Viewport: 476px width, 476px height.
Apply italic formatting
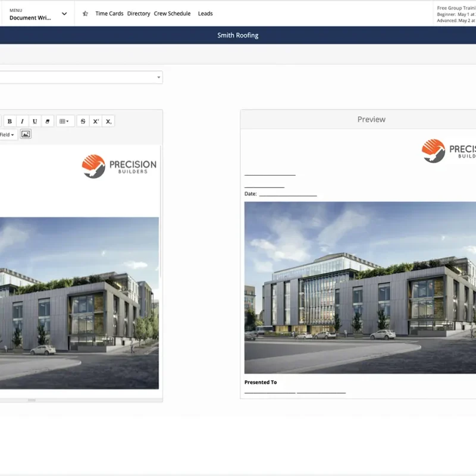[x=22, y=121]
